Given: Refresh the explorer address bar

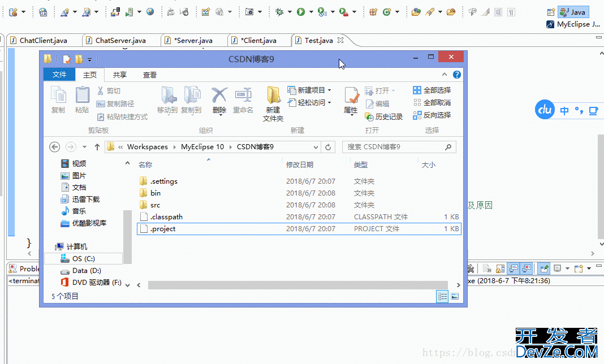Looking at the screenshot, I should [x=328, y=147].
